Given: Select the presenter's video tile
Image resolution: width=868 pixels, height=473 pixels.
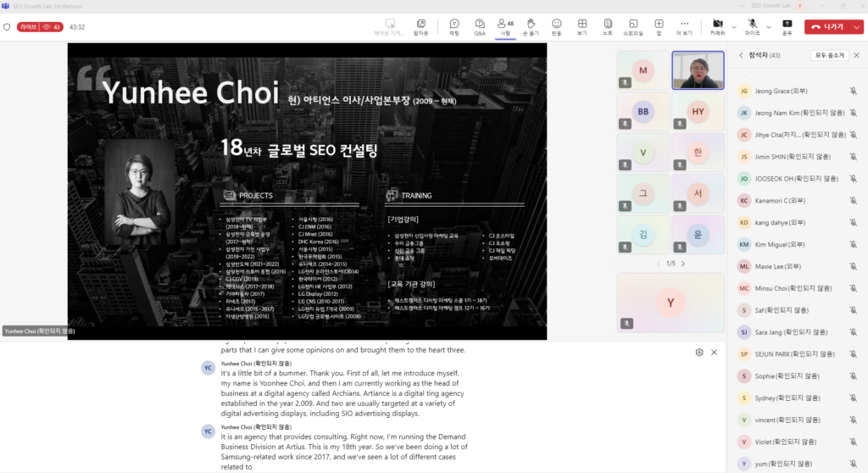Looking at the screenshot, I should point(698,70).
